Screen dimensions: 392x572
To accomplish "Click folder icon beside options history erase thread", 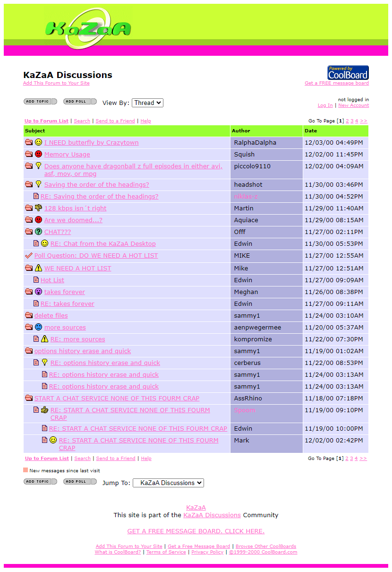I will click(29, 351).
